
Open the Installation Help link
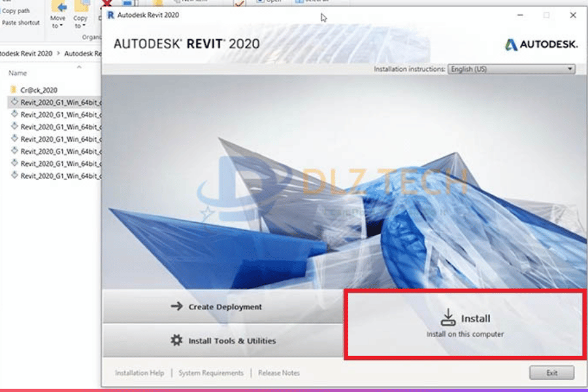[139, 373]
